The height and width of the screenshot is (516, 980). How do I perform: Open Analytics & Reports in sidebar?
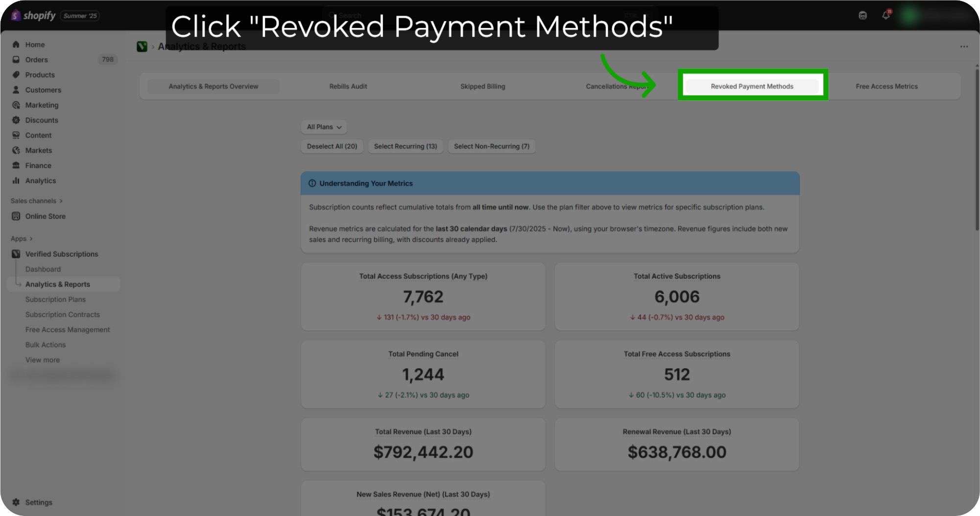pos(64,284)
